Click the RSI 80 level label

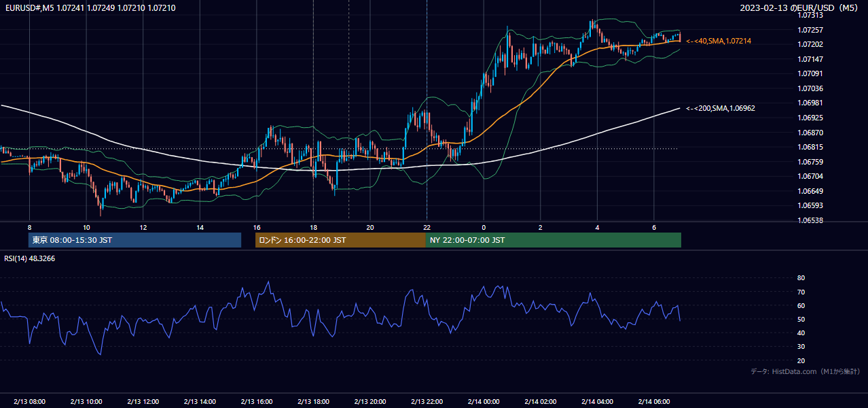click(801, 278)
